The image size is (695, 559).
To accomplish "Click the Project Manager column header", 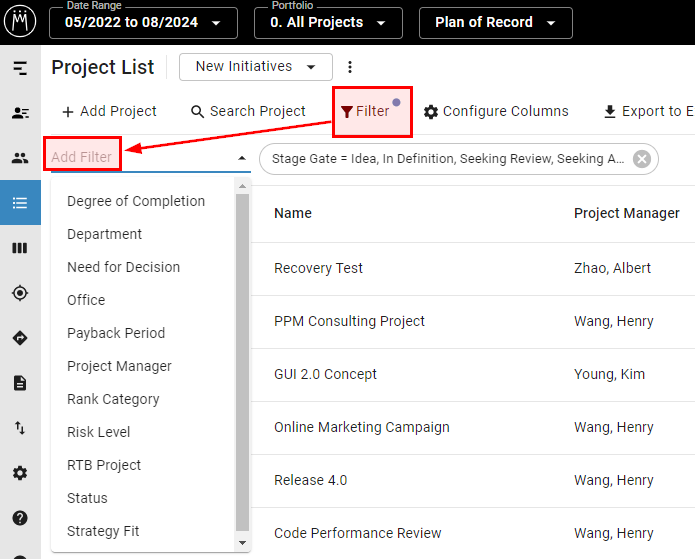I will pos(627,213).
